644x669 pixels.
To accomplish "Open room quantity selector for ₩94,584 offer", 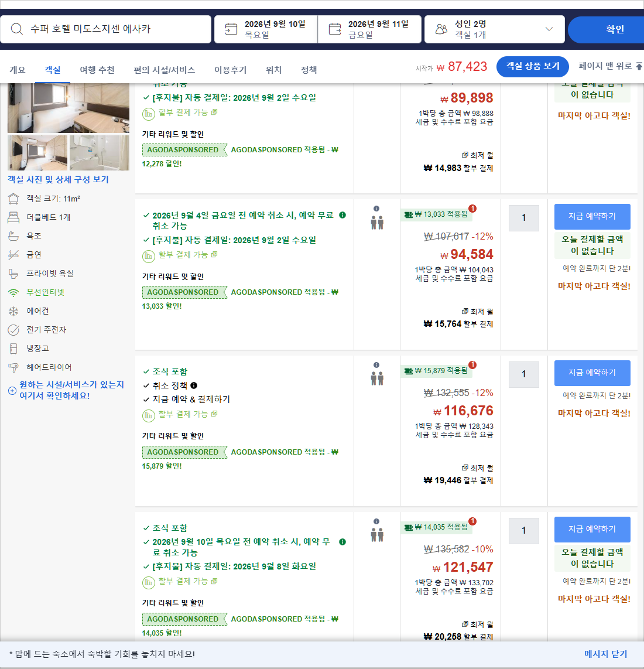I will [x=524, y=217].
